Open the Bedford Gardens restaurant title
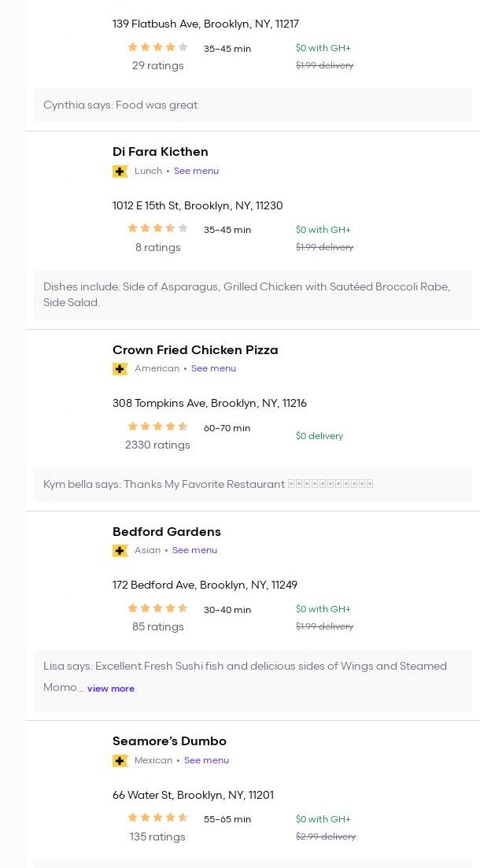 (x=167, y=532)
